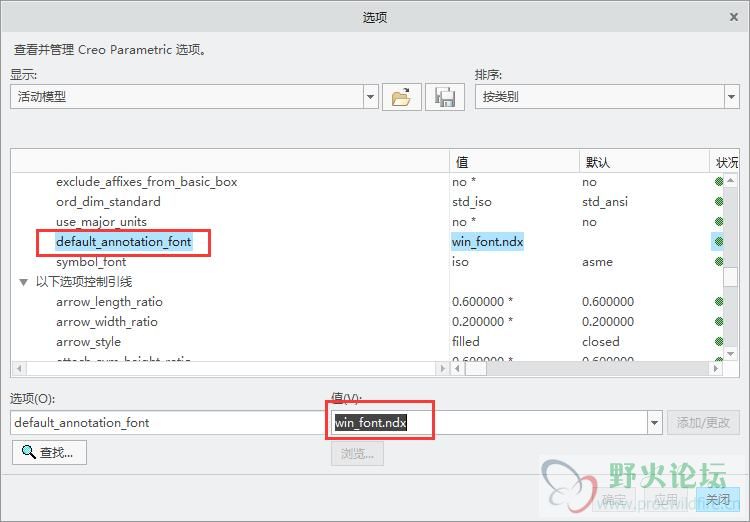
Task: Select the default_annotation_font option
Action: [123, 242]
